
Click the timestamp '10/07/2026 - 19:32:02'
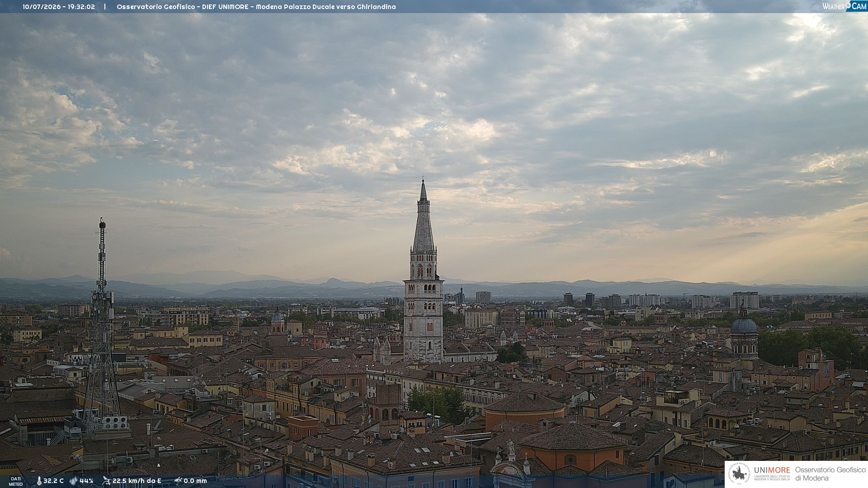pyautogui.click(x=59, y=7)
